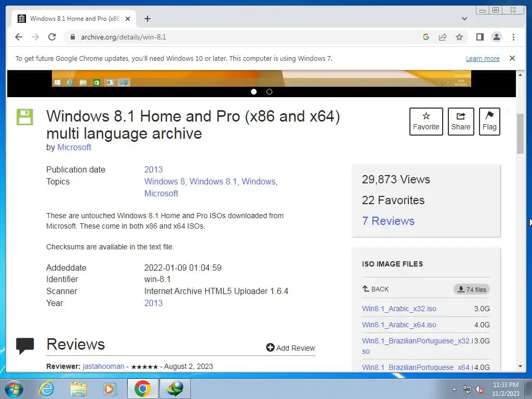Go back using Chrome's back arrow
Image resolution: width=532 pixels, height=399 pixels.
tap(19, 37)
